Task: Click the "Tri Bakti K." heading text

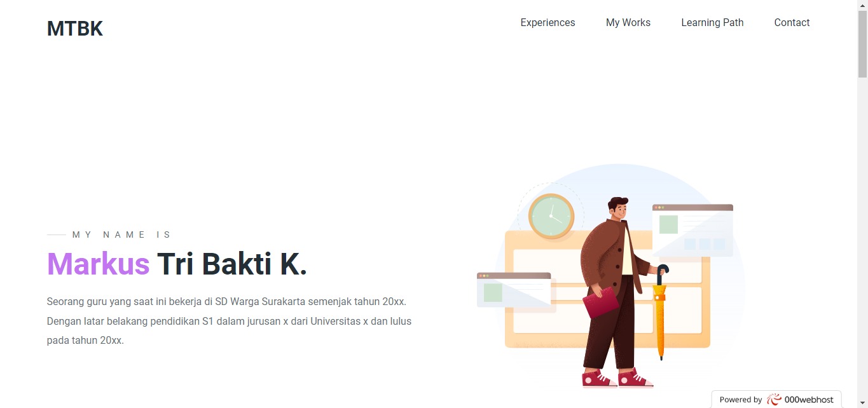Action: (x=232, y=264)
